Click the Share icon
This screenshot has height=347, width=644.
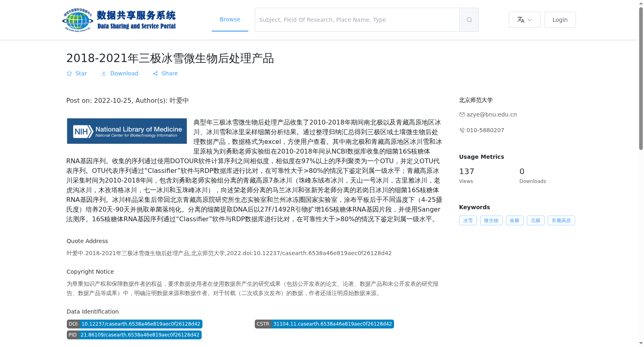(155, 73)
